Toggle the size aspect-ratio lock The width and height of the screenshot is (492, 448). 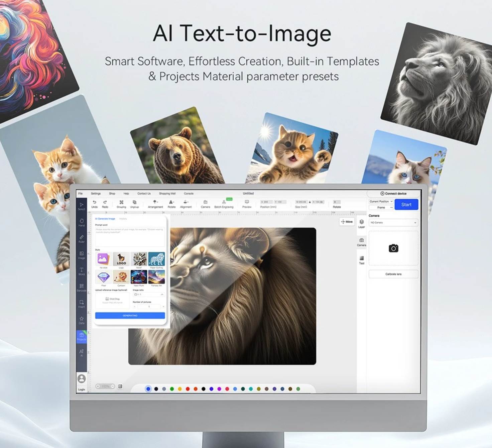point(310,202)
